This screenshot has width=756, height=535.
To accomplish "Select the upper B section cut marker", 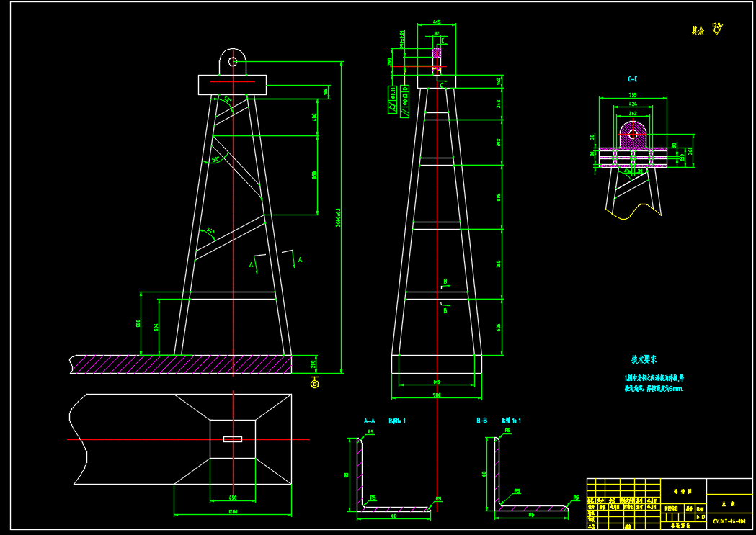I will [x=445, y=282].
